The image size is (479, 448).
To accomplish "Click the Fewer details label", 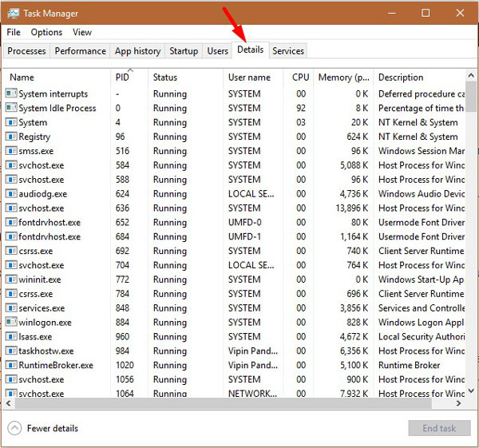I will point(53,428).
